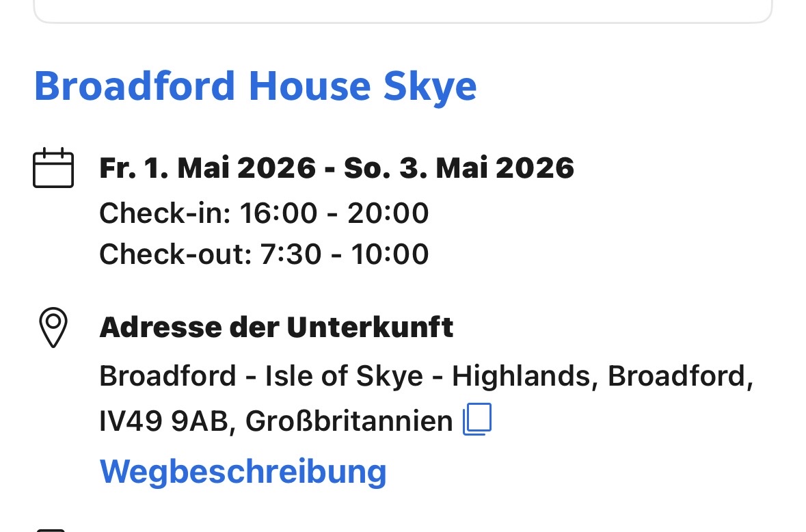Click the location pin icon
The height and width of the screenshot is (532, 806).
(x=53, y=328)
